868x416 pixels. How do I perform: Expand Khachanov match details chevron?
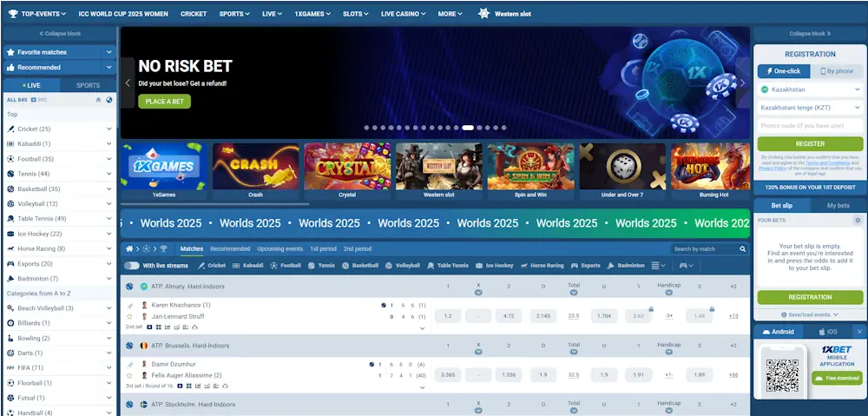pos(423,328)
